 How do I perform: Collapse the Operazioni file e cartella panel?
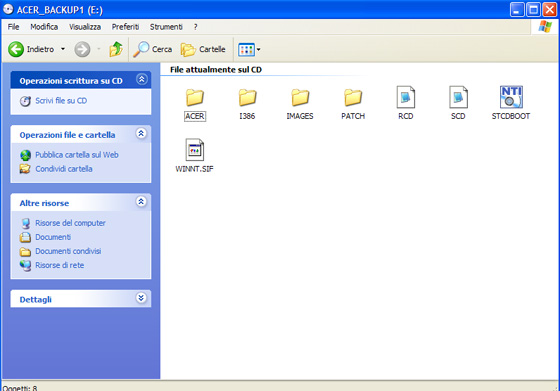click(141, 134)
